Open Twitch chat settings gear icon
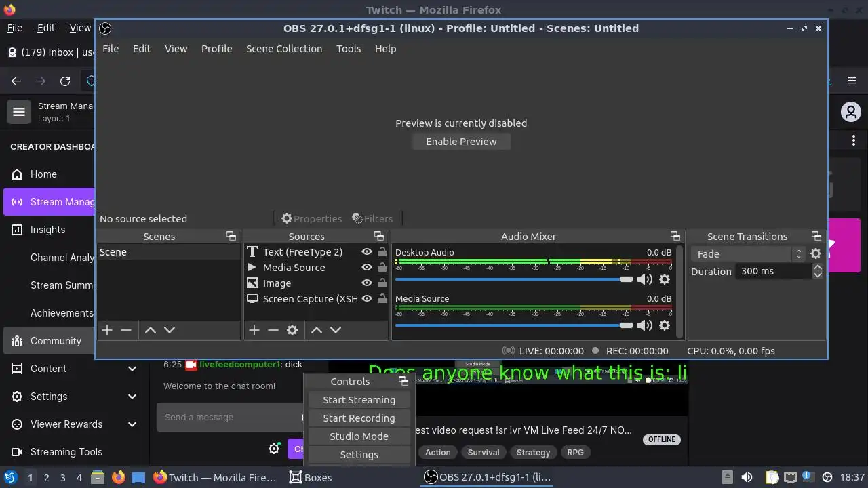The height and width of the screenshot is (488, 868). (274, 449)
